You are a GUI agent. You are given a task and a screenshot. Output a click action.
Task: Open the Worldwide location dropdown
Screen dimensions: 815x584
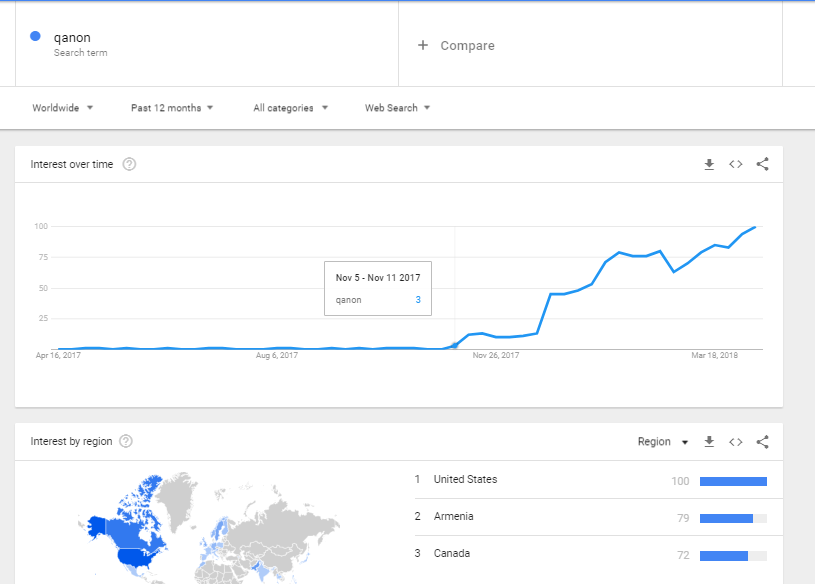pyautogui.click(x=62, y=108)
